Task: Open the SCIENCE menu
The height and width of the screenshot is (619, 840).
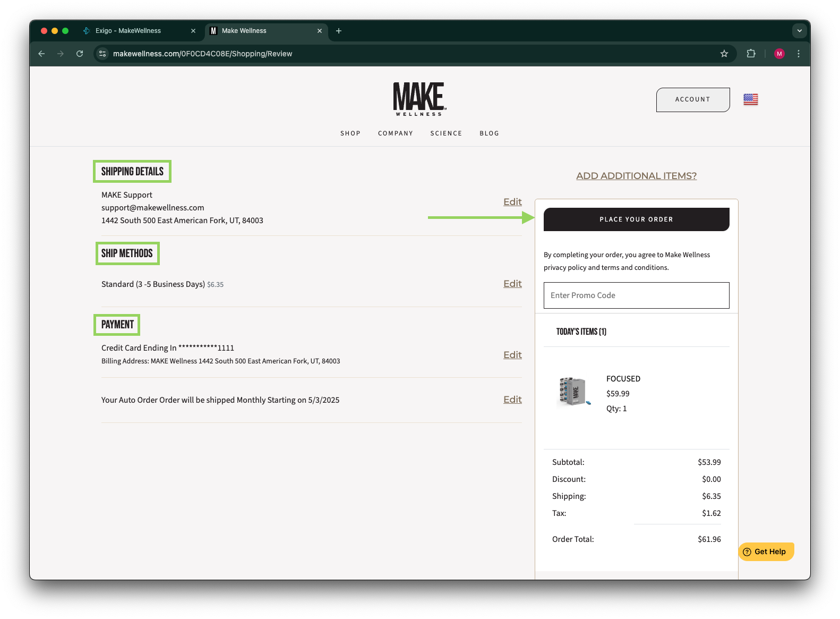Action: click(x=446, y=133)
